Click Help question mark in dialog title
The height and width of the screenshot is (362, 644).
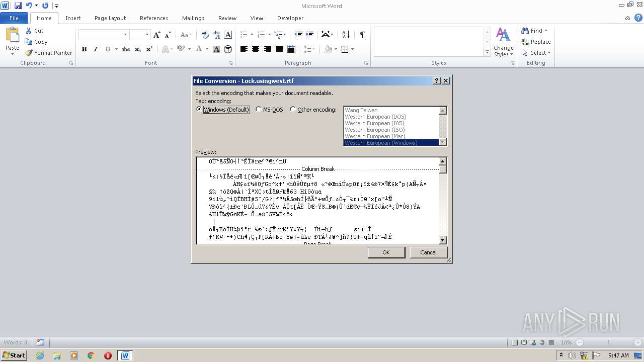436,81
